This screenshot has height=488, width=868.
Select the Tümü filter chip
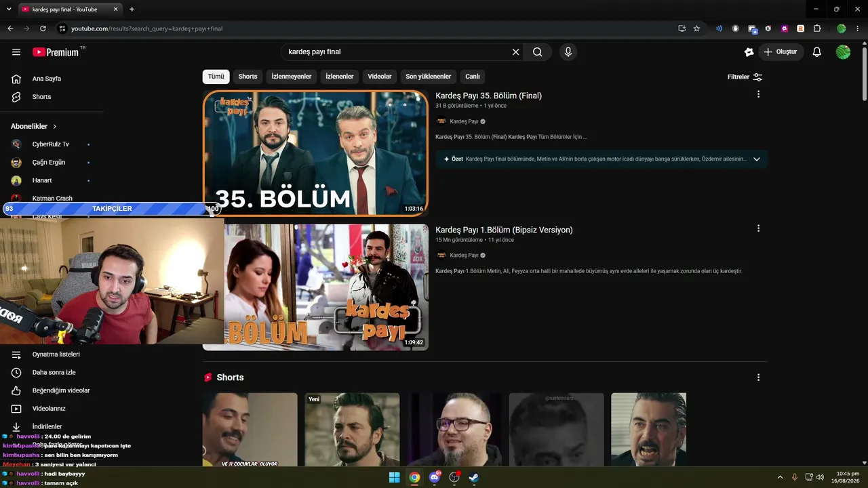[216, 77]
